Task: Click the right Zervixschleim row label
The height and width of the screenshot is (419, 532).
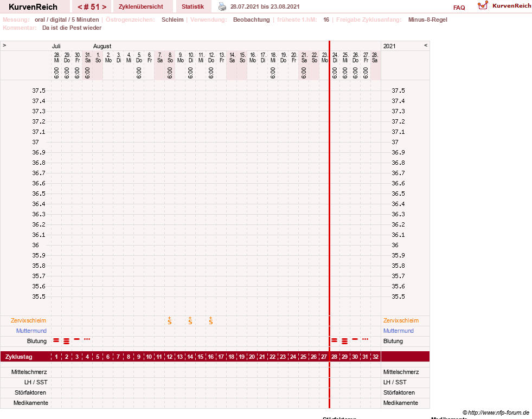Action: (401, 320)
